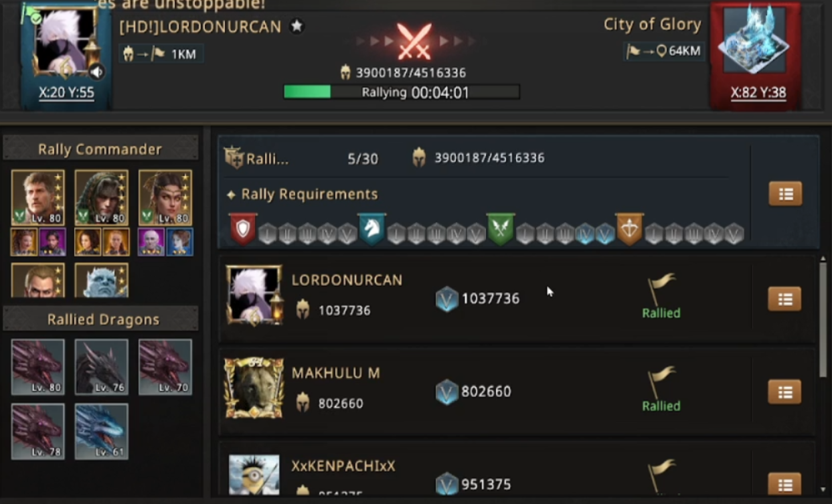Click the rallying progress bar
Image resolution: width=832 pixels, height=504 pixels.
[x=402, y=92]
